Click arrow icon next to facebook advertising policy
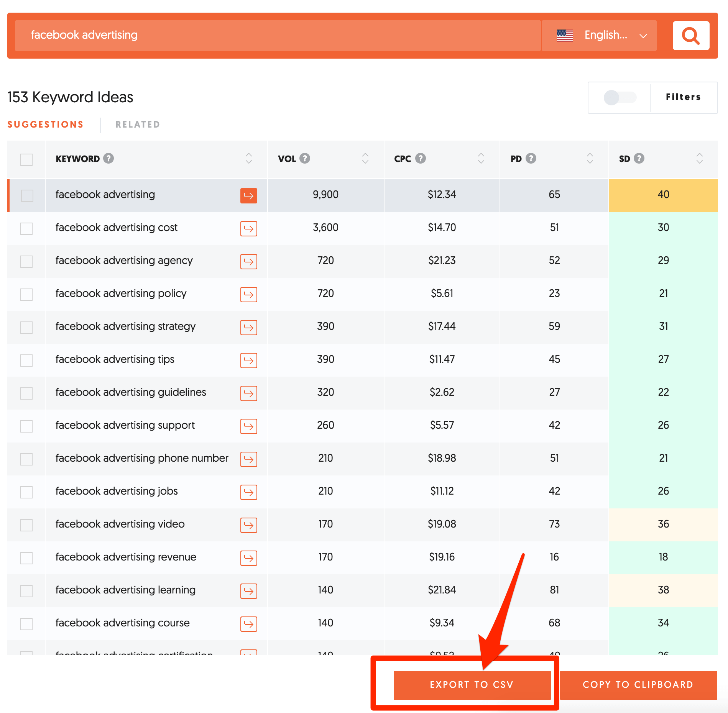 (248, 295)
